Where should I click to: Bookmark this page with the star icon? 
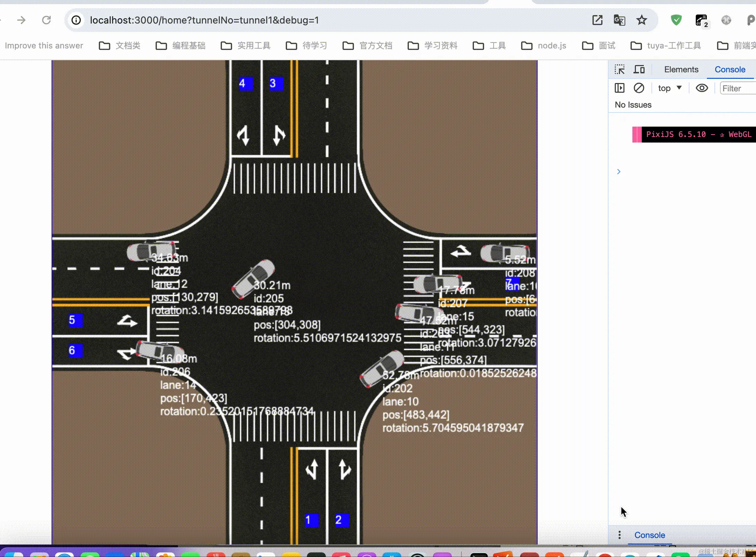click(x=642, y=20)
